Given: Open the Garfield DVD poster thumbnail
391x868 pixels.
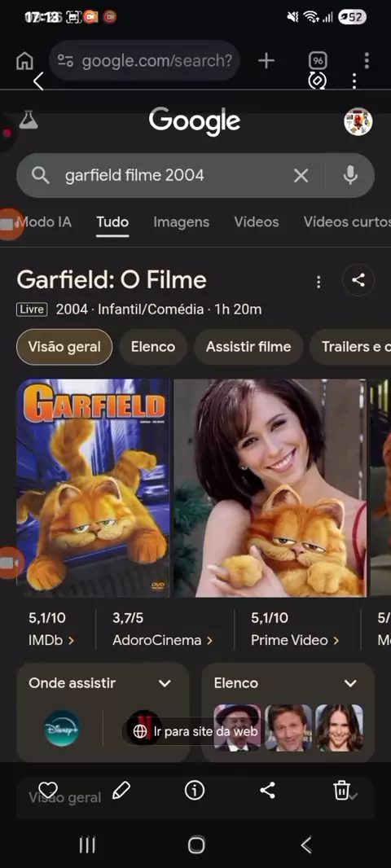Looking at the screenshot, I should [x=93, y=488].
